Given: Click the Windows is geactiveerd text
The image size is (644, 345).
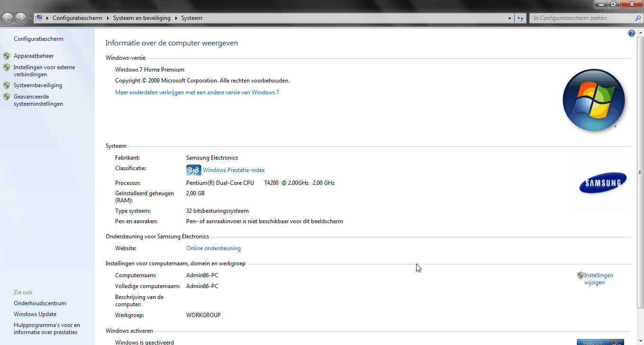Looking at the screenshot, I should (x=145, y=342).
